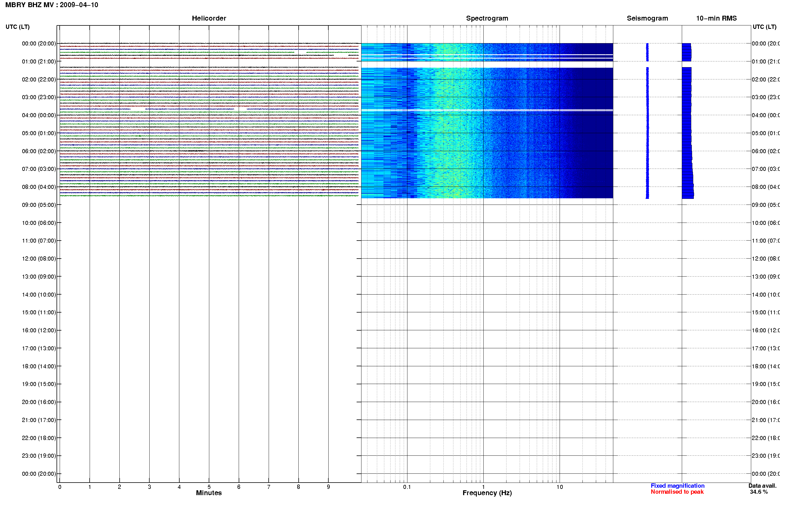Image resolution: width=812 pixels, height=508 pixels.
Task: Click the right-side '12:00 (08:0' time label
Action: pos(766,259)
